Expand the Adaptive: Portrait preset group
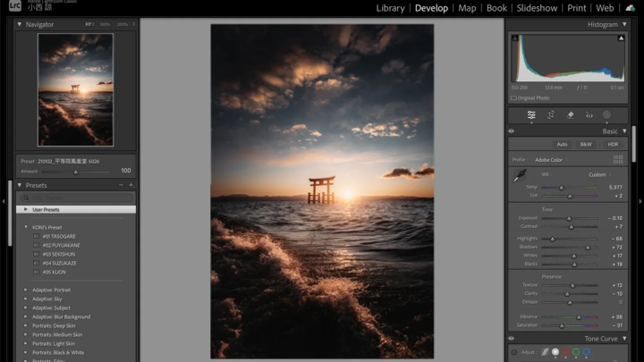The width and height of the screenshot is (644, 362). click(25, 290)
